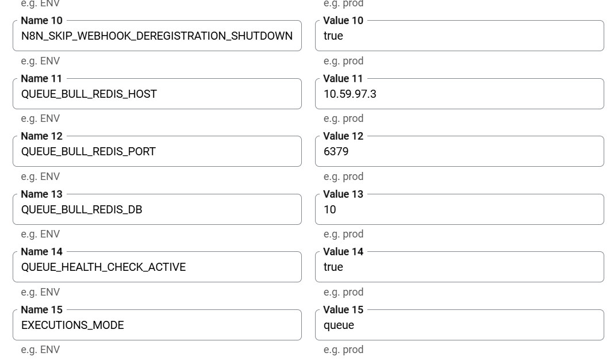Focus the Value 10 field containing true
Viewport: 614px width, 364px height.
(459, 36)
